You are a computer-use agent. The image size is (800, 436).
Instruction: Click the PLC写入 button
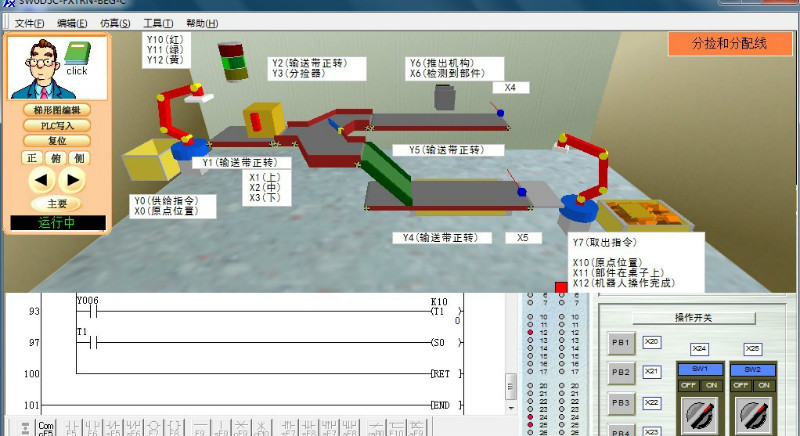coord(57,126)
